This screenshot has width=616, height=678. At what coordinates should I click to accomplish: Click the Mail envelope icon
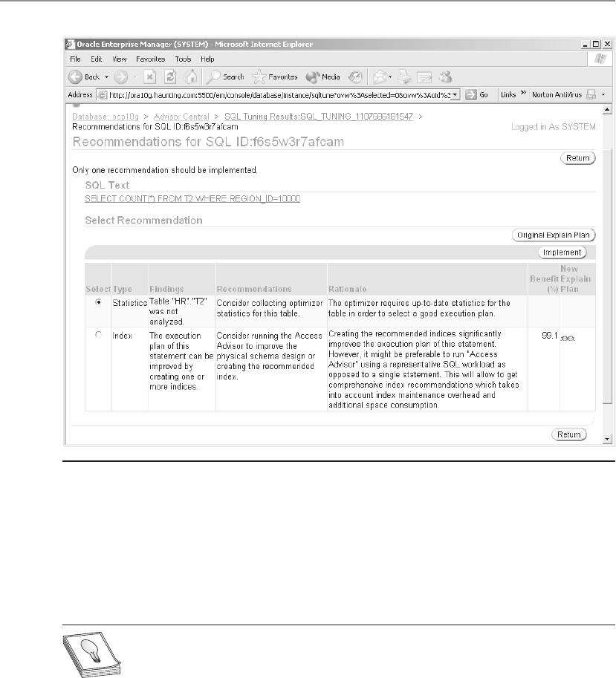point(380,77)
